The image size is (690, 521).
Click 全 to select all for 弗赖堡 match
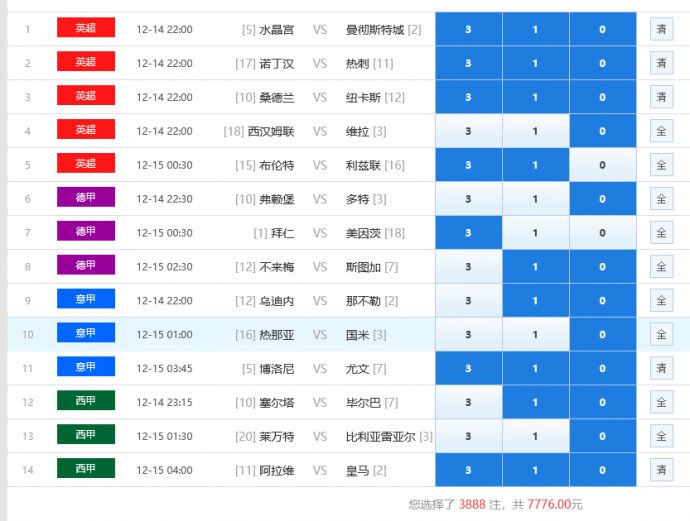point(661,199)
